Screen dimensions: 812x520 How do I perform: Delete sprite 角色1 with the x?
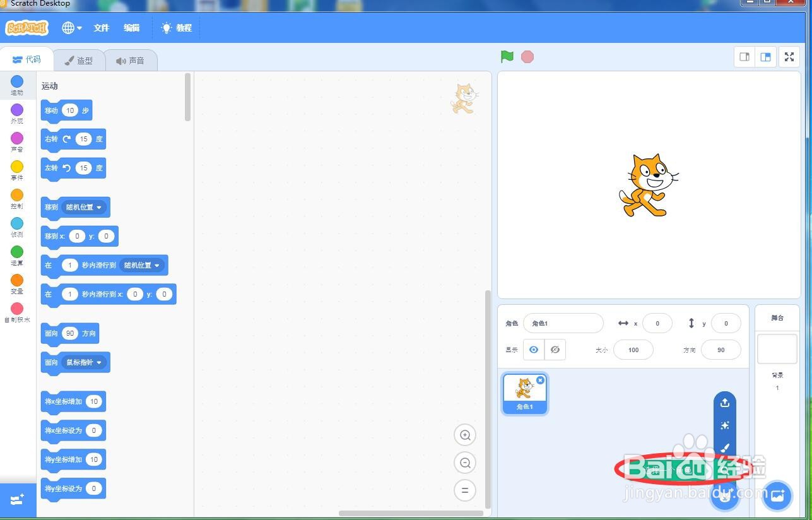tap(541, 380)
